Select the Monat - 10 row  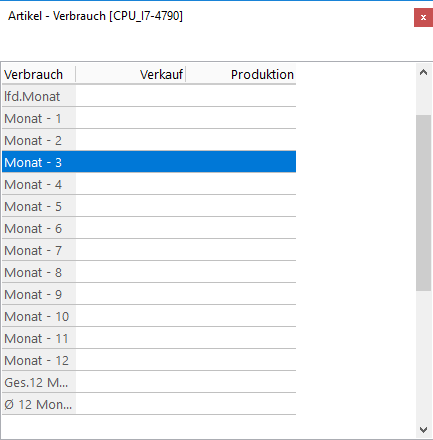(149, 316)
